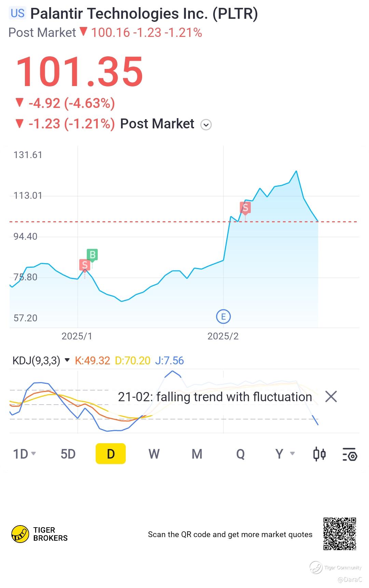369x588 pixels.
Task: Click the QR code image
Action: 340,534
